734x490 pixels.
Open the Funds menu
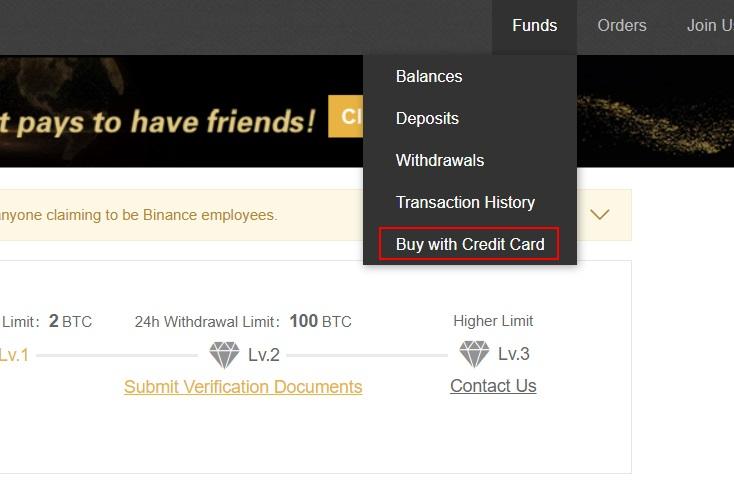pos(535,25)
